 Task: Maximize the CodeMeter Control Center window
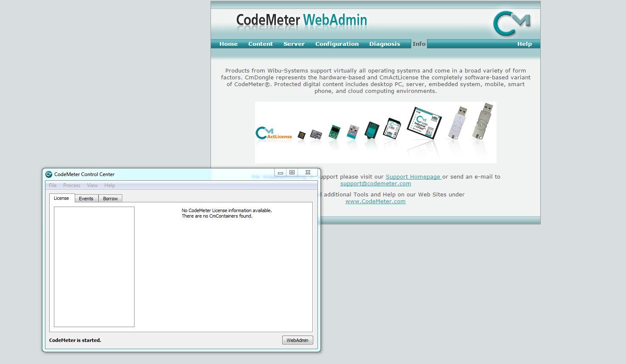pos(292,173)
